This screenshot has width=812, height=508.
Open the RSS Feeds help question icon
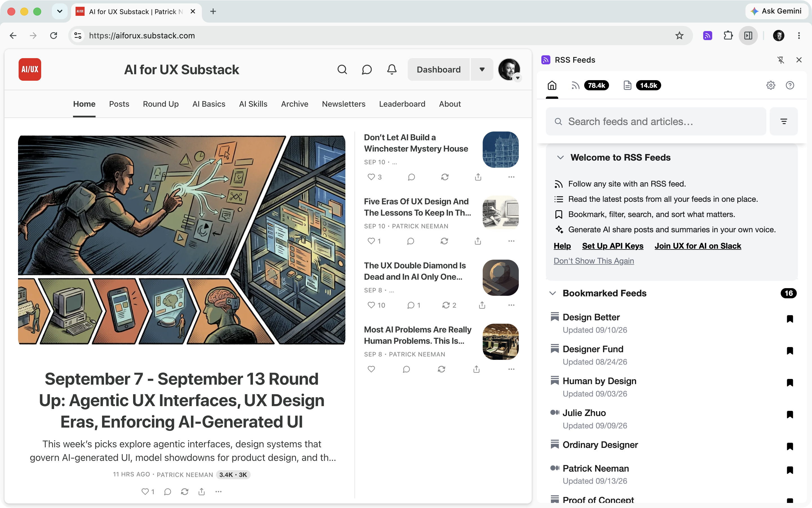(790, 85)
